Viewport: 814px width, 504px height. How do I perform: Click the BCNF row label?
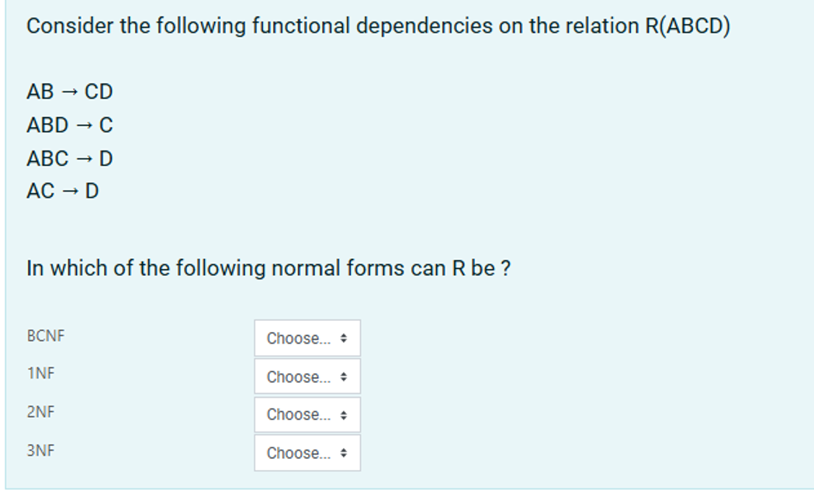coord(46,337)
